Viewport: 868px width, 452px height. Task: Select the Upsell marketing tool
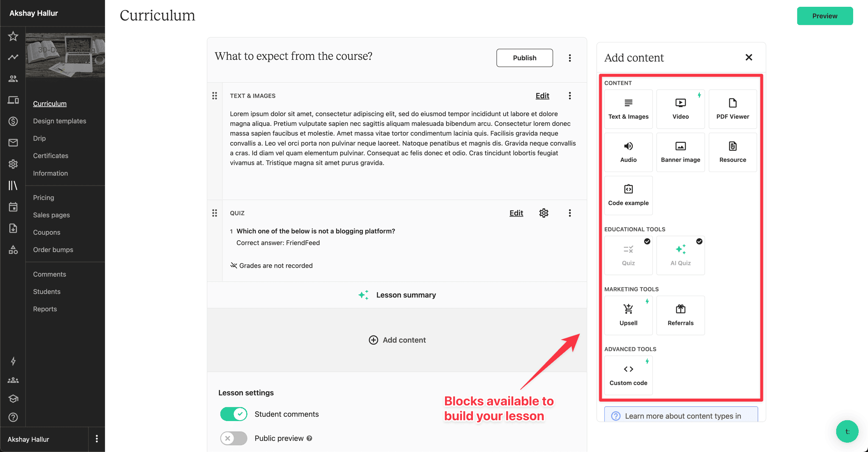click(628, 315)
